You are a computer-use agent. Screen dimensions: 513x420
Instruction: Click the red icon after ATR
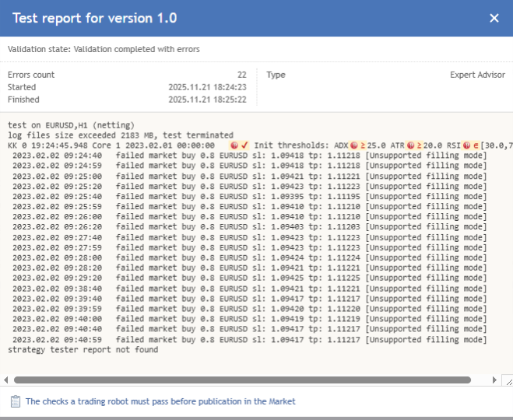coord(409,145)
